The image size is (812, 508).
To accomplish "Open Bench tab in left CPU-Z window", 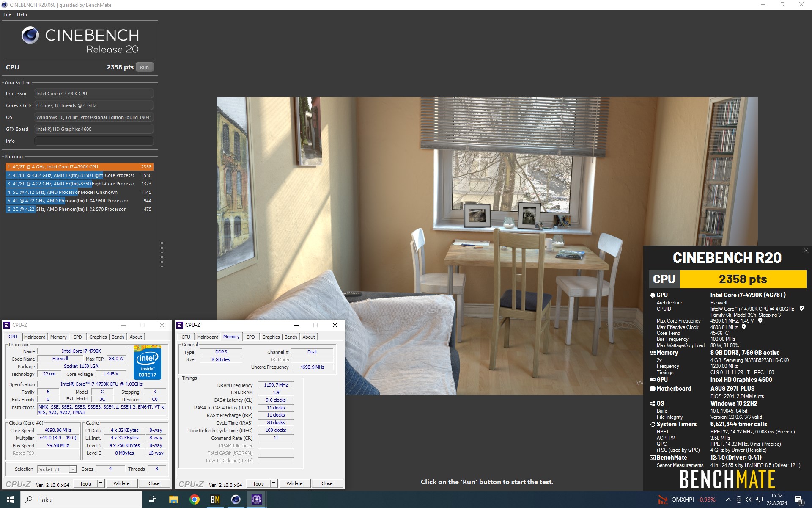I will coord(118,337).
